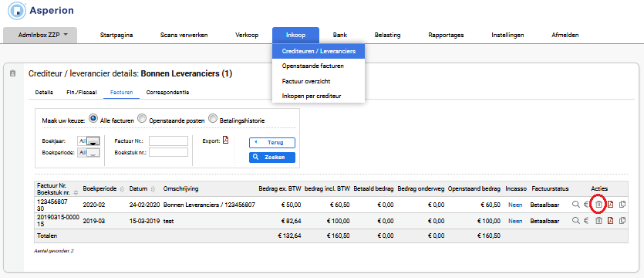The image size is (644, 278).
Task: Click date 24-02-2020 cell
Action: coord(143,205)
